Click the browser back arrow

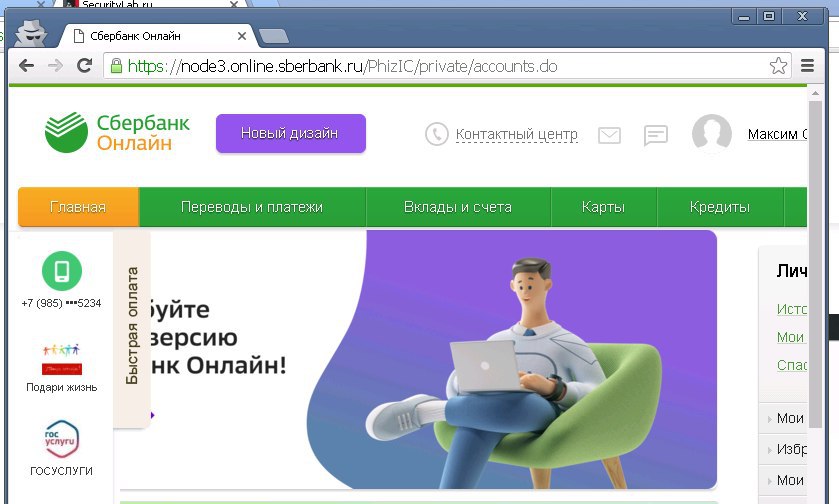[x=26, y=66]
